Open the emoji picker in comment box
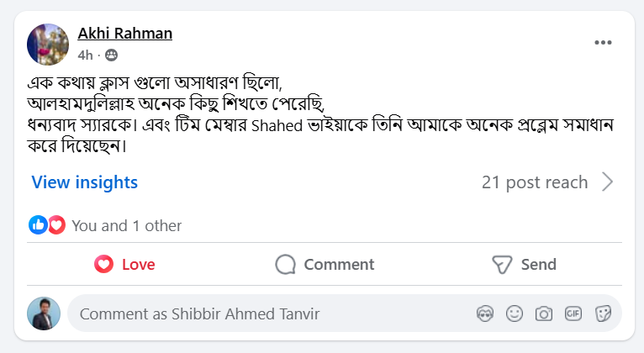 [515, 313]
